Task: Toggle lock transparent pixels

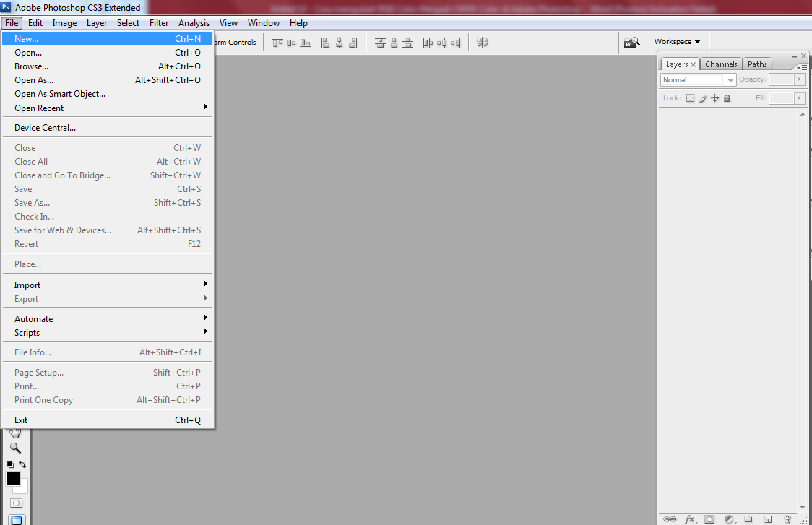Action: click(691, 98)
